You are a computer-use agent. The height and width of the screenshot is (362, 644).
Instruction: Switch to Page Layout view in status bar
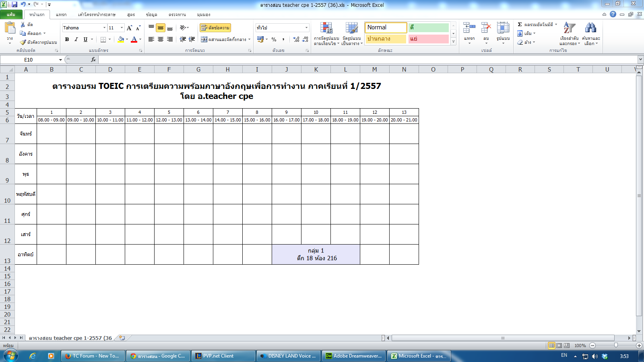point(559,346)
